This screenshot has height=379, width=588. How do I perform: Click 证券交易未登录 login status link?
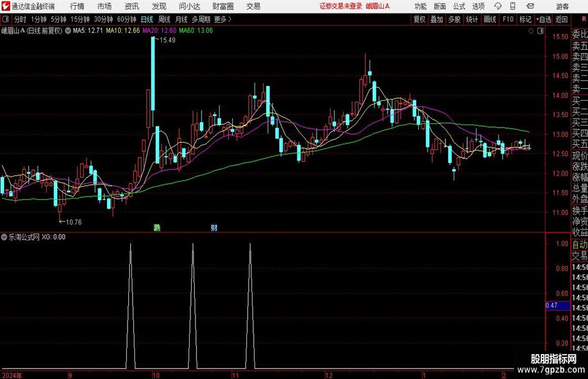[x=341, y=6]
